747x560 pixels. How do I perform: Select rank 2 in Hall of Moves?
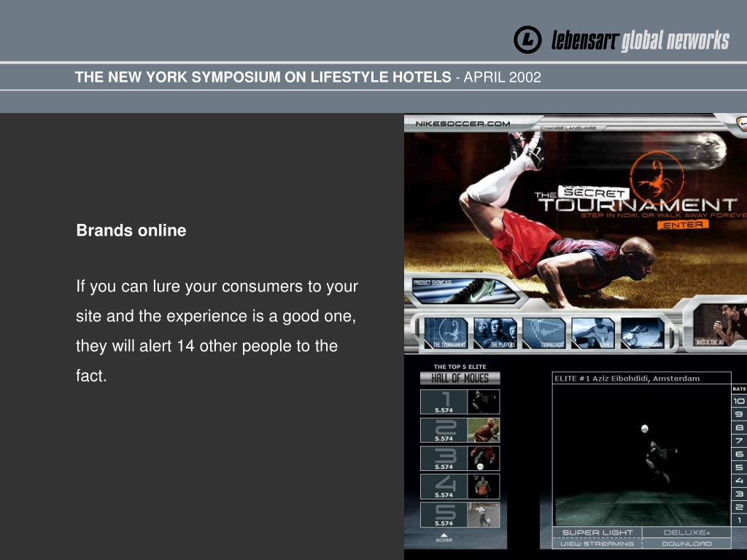pyautogui.click(x=460, y=430)
